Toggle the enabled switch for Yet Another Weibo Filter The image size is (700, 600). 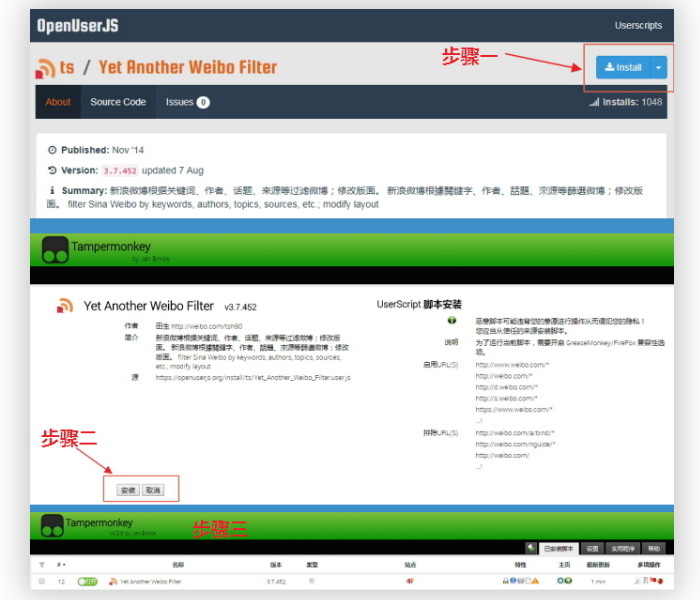(x=88, y=581)
